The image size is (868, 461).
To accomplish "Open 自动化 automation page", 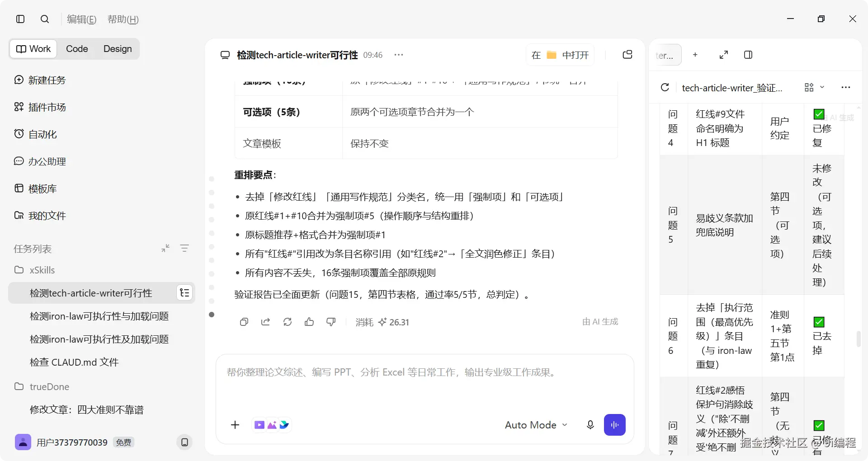I will coord(35,134).
